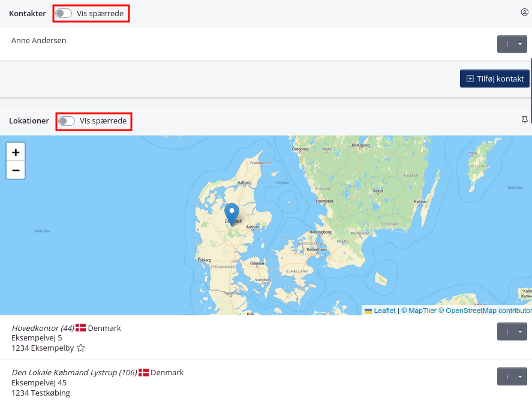The width and height of the screenshot is (532, 404).
Task: Click the Danish flag beside Hovedkontor (44)
Action: [81, 327]
